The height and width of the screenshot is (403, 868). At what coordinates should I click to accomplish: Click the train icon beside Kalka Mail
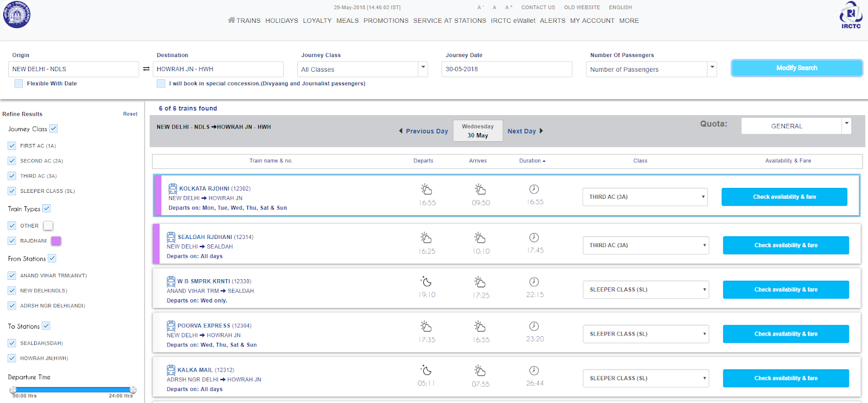click(x=171, y=370)
